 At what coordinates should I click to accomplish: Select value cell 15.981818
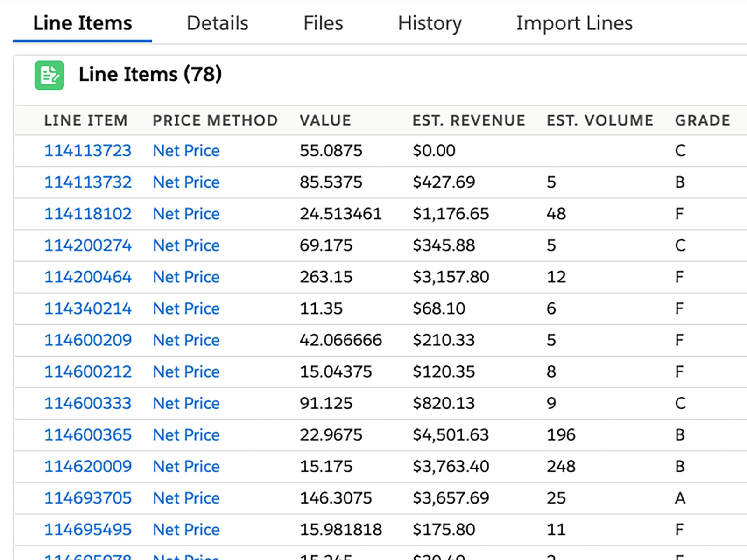[341, 530]
